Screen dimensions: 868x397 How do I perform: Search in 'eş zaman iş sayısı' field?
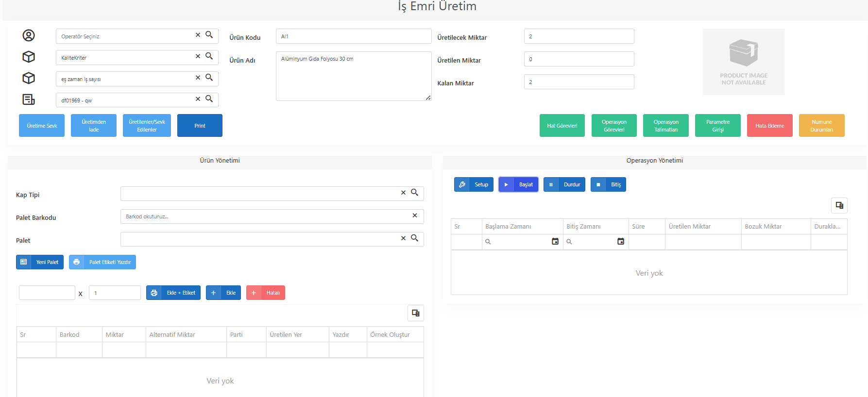pyautogui.click(x=209, y=78)
